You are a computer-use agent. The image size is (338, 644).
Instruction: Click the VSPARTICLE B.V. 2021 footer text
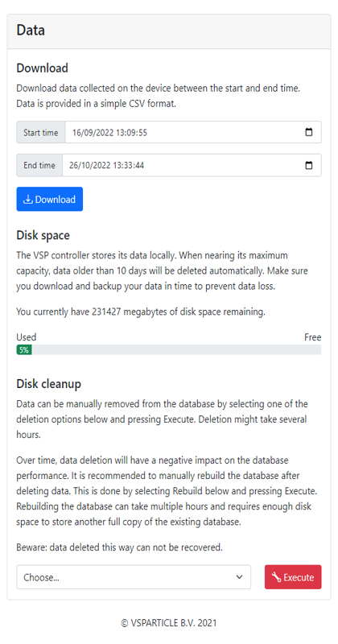[x=169, y=622]
